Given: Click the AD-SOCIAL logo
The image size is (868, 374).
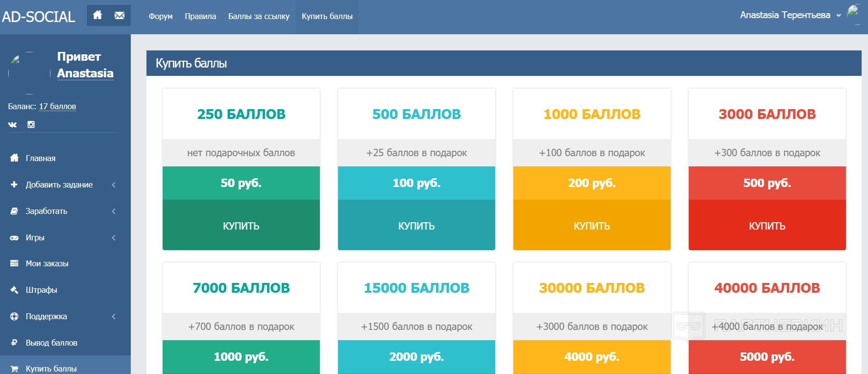Looking at the screenshot, I should [x=39, y=17].
